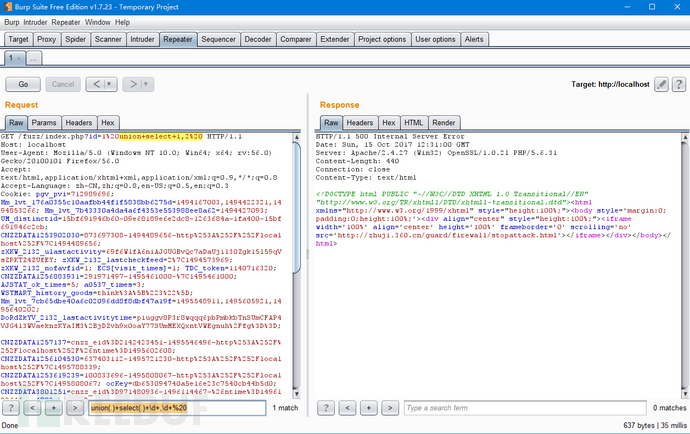Image resolution: width=690 pixels, height=434 pixels.
Task: Select the response Raw tab
Action: pos(331,123)
